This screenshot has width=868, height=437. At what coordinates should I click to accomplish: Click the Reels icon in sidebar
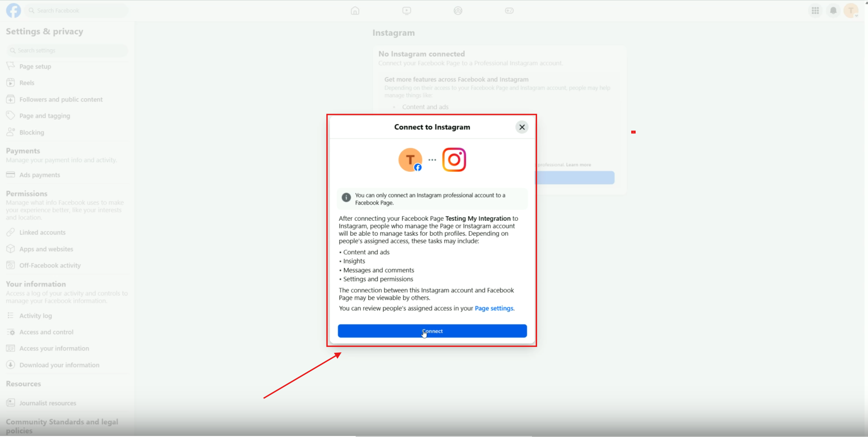[11, 83]
